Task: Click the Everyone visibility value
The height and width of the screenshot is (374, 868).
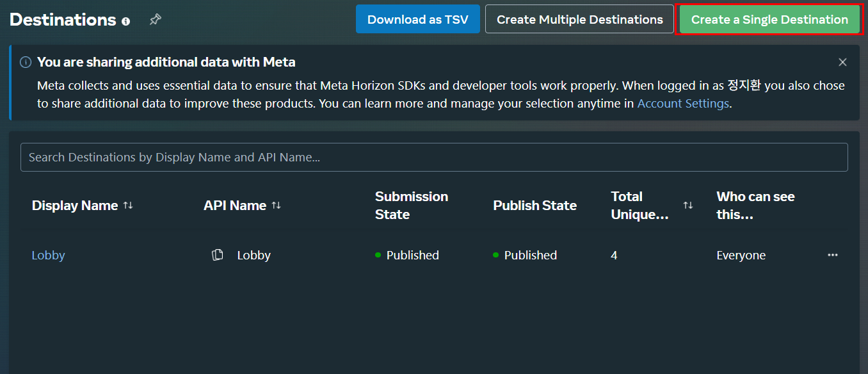Action: (741, 255)
